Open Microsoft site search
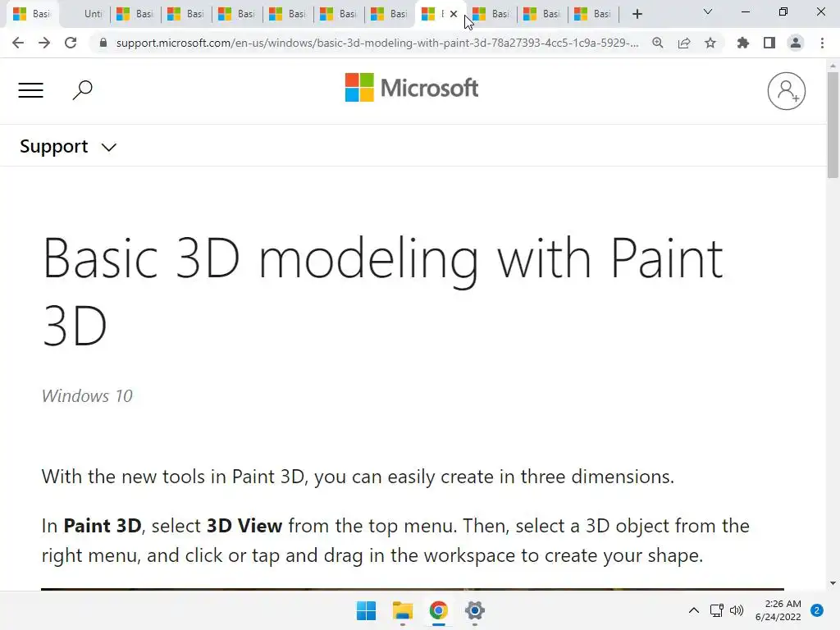The width and height of the screenshot is (840, 630). (x=83, y=90)
